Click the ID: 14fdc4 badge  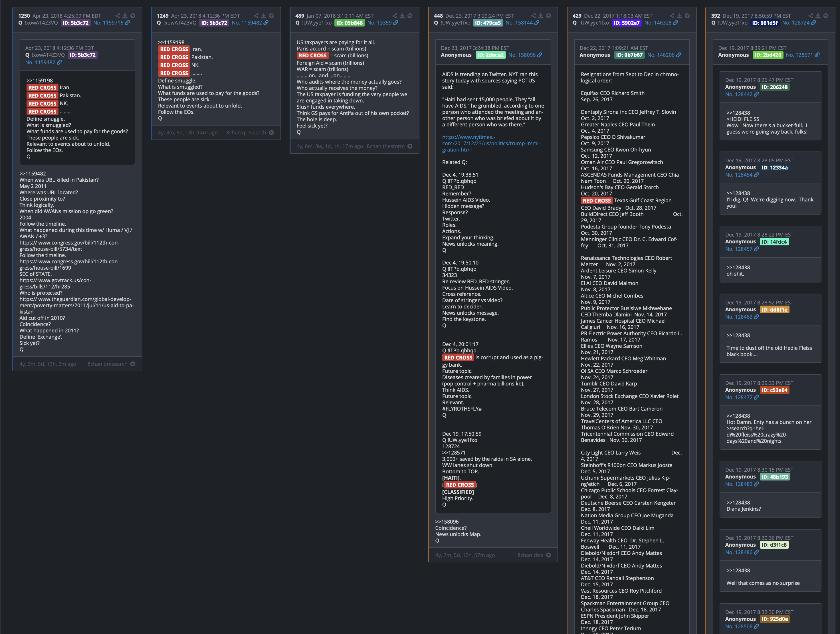(774, 242)
